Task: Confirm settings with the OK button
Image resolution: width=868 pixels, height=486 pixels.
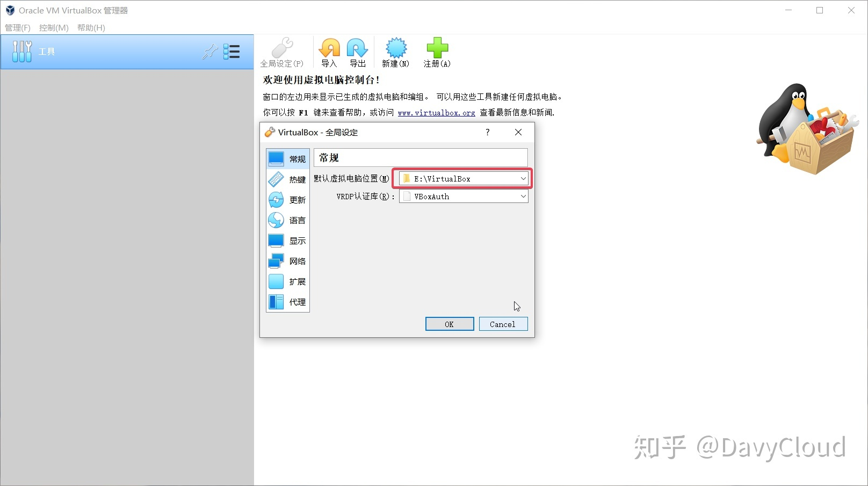Action: 449,323
